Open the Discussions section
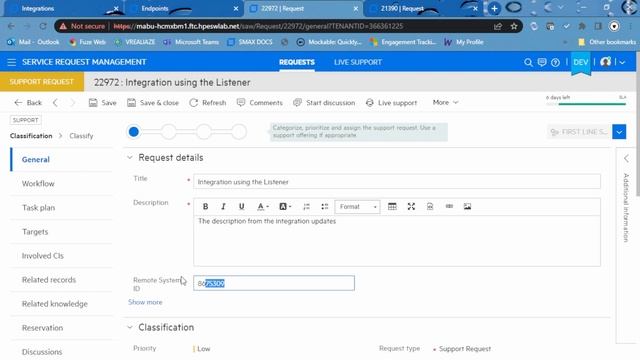 point(61,351)
